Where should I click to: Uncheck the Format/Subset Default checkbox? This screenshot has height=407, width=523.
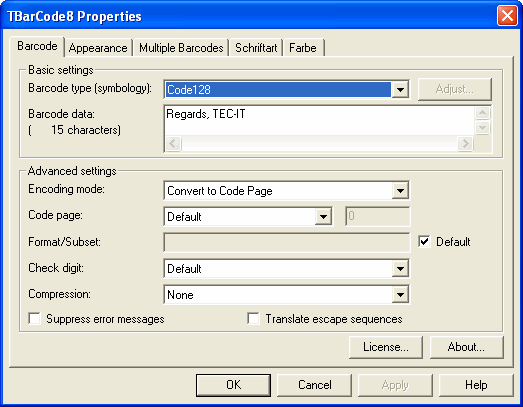click(424, 242)
